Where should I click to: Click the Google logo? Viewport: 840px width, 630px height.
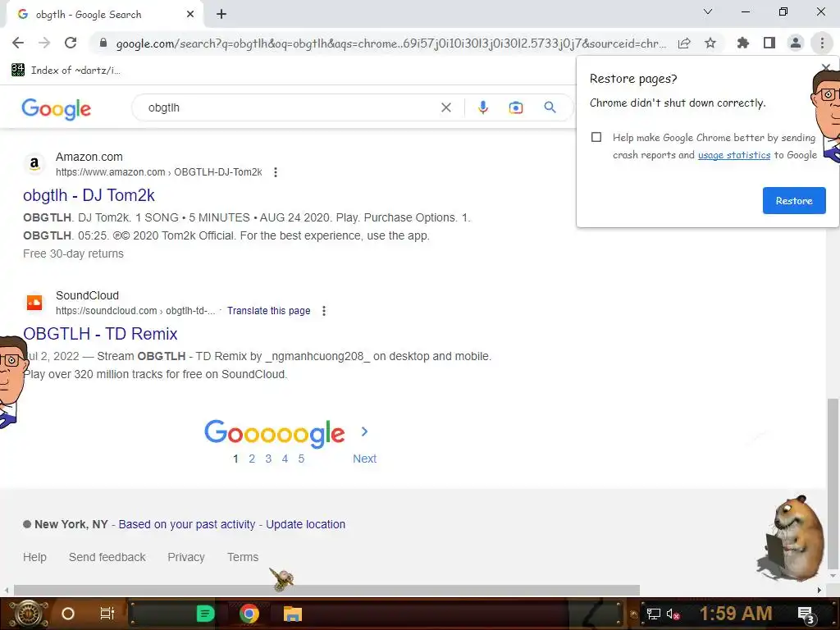[x=57, y=109]
